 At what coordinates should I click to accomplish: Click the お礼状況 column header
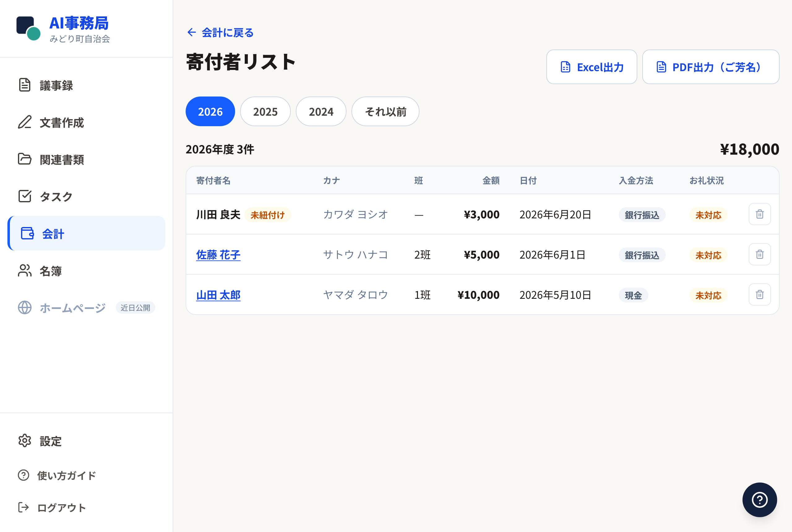[707, 181]
